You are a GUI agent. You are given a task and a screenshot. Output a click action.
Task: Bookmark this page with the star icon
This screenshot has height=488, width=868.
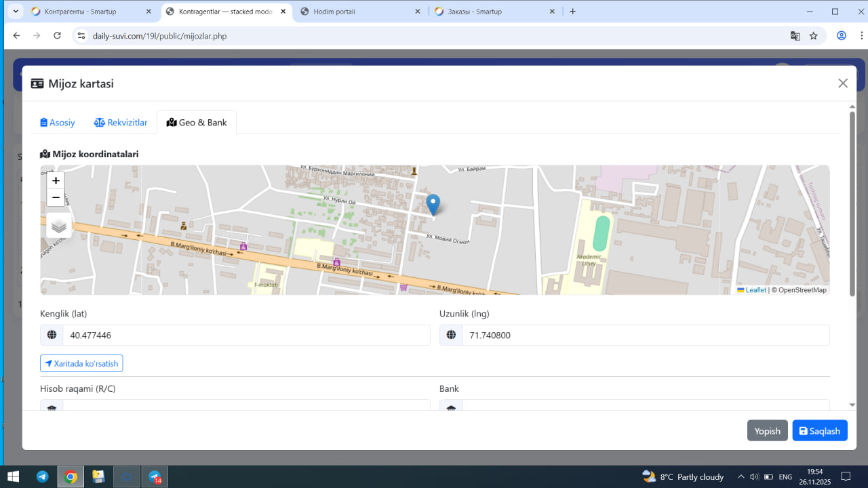pyautogui.click(x=814, y=36)
